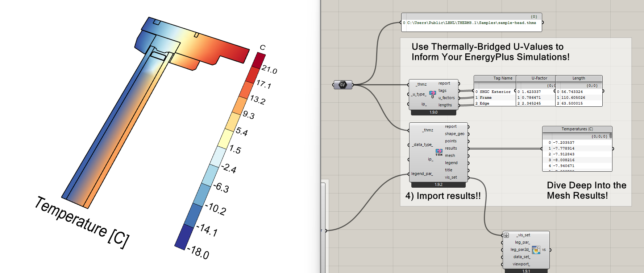Click the Tag Name panel header

(x=503, y=78)
